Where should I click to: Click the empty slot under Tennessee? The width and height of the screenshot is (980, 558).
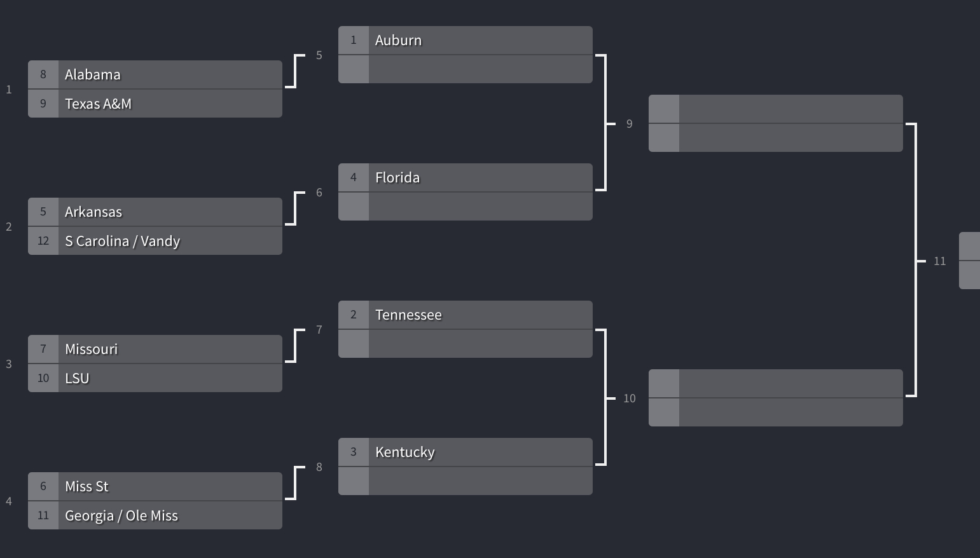(x=466, y=344)
